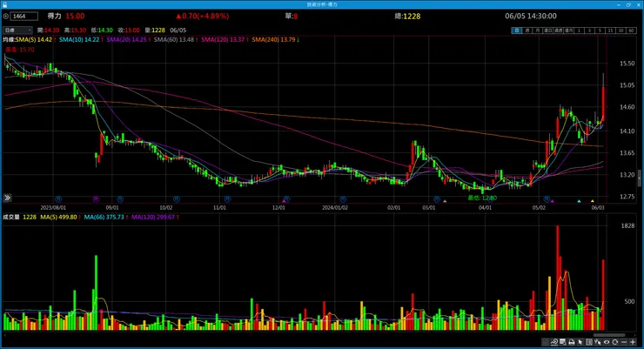Click the magenta triangle marker near 12/01
644x349 pixels.
click(x=284, y=201)
